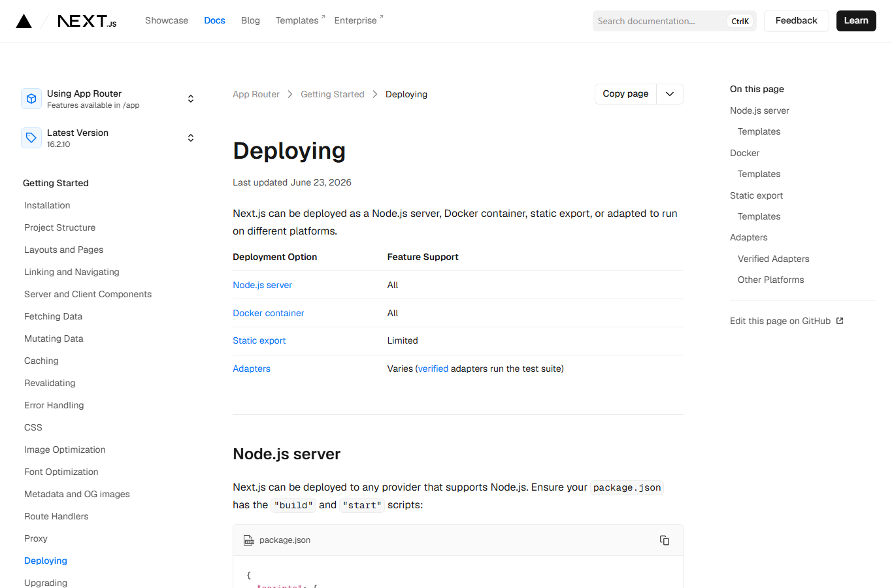Click the App Router cube icon
The height and width of the screenshot is (588, 892).
click(31, 99)
